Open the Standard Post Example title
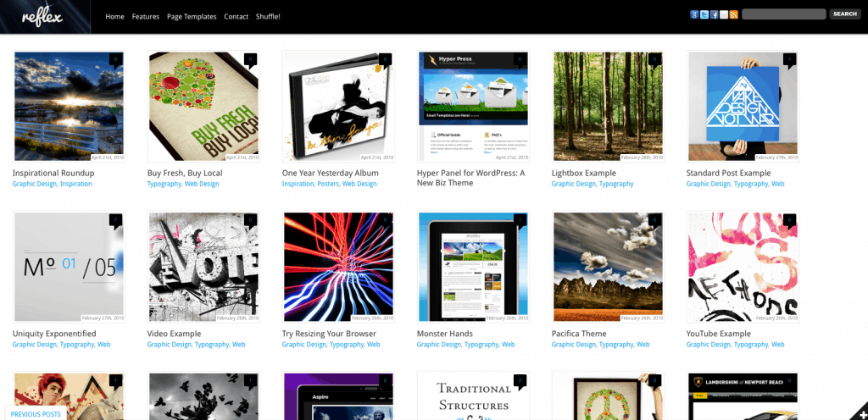This screenshot has height=420, width=868. click(x=728, y=173)
